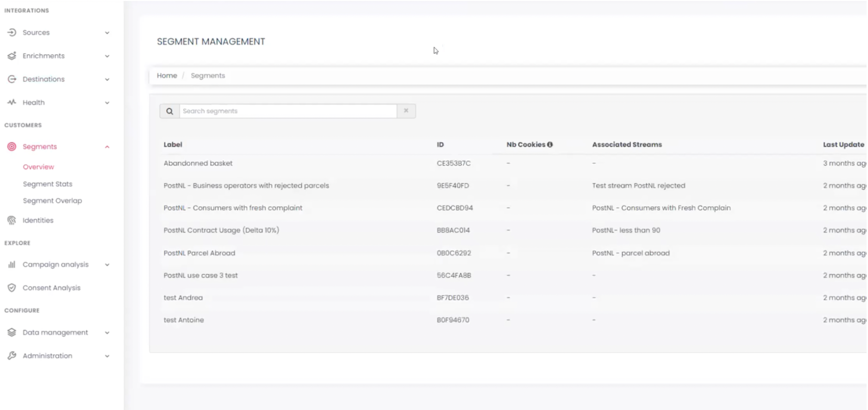Expand the Health menu chevron

[x=107, y=102]
